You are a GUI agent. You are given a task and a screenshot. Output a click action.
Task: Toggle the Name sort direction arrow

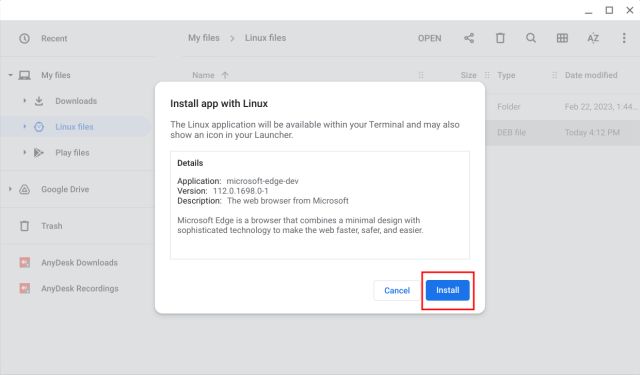point(225,75)
